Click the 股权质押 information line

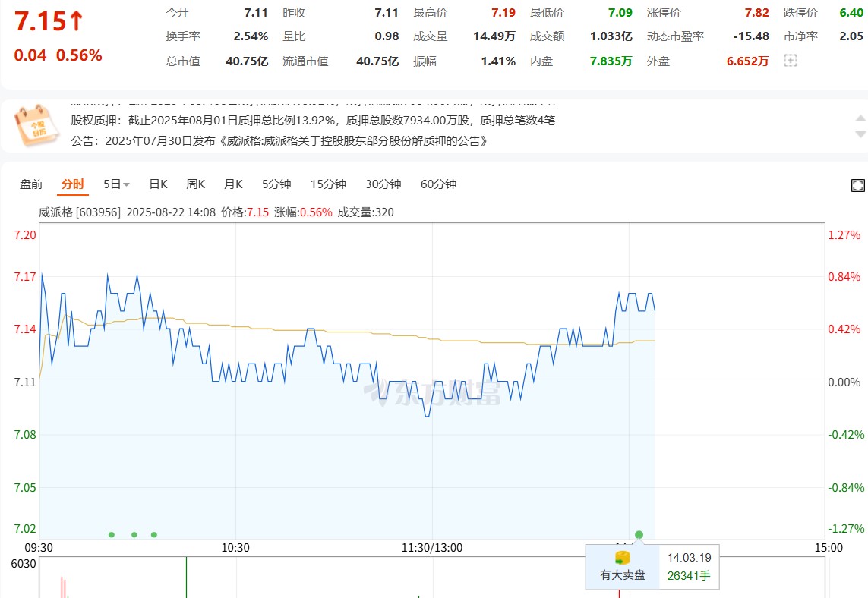[x=313, y=121]
